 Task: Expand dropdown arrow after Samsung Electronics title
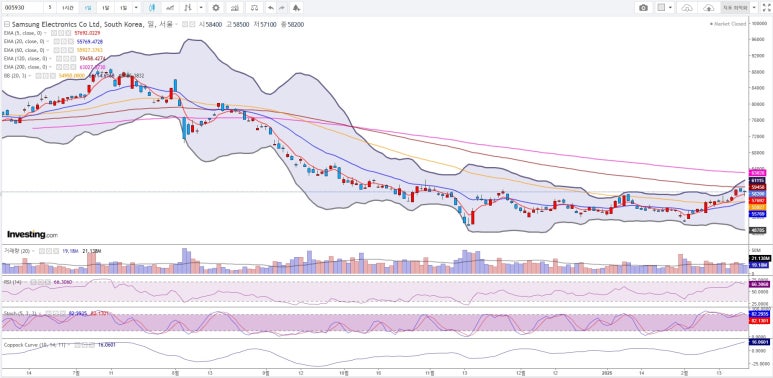[x=176, y=24]
